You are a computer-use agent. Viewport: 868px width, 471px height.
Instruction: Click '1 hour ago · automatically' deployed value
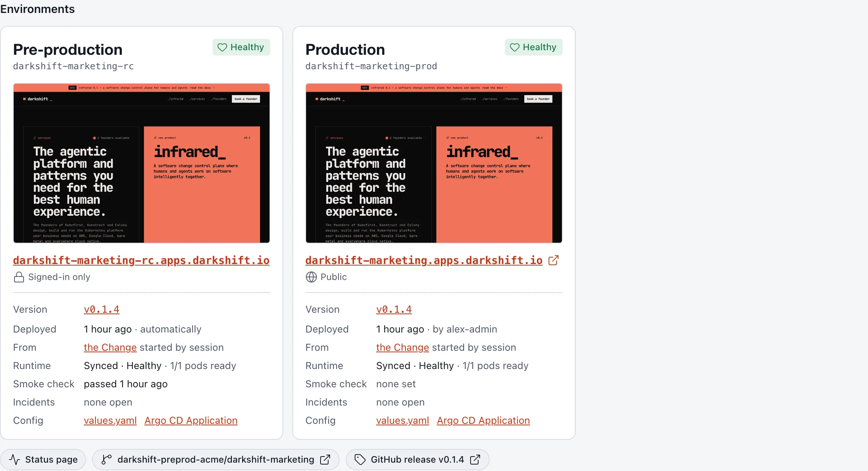(x=143, y=329)
